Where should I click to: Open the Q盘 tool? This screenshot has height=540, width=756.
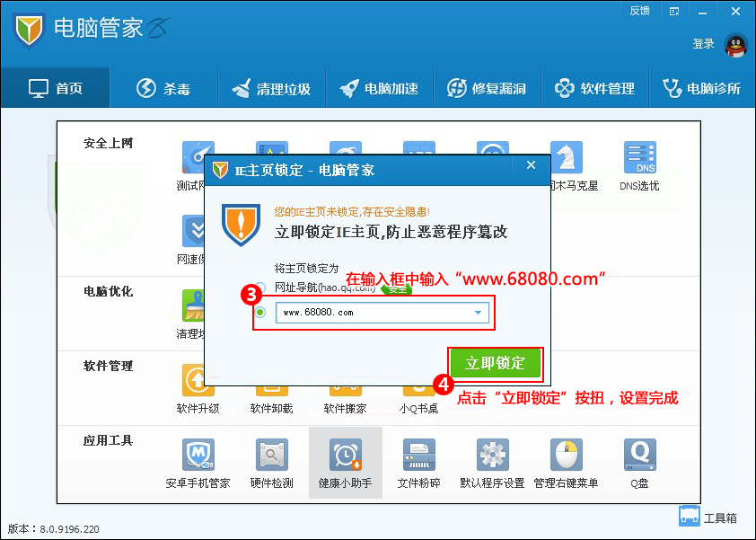pyautogui.click(x=640, y=455)
